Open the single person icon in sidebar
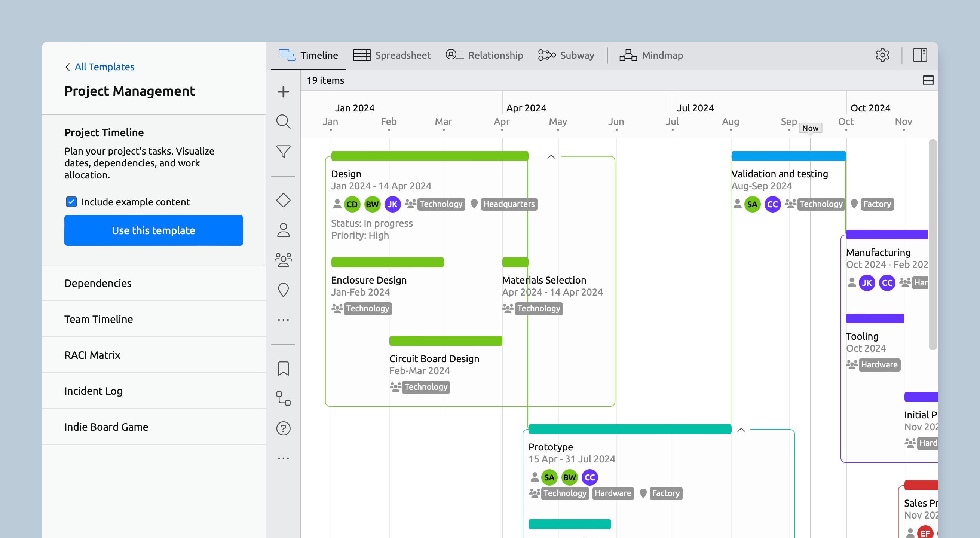 pyautogui.click(x=283, y=230)
